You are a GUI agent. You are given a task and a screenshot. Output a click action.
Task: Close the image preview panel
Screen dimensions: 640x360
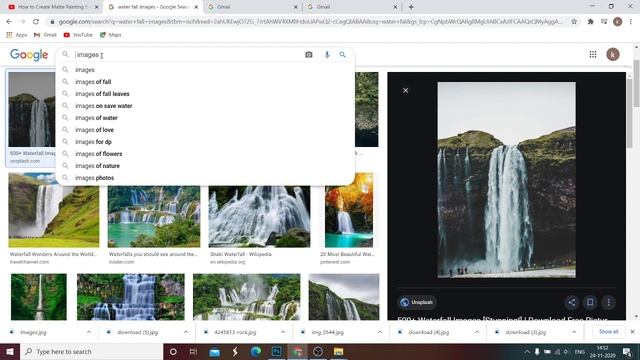coord(405,90)
